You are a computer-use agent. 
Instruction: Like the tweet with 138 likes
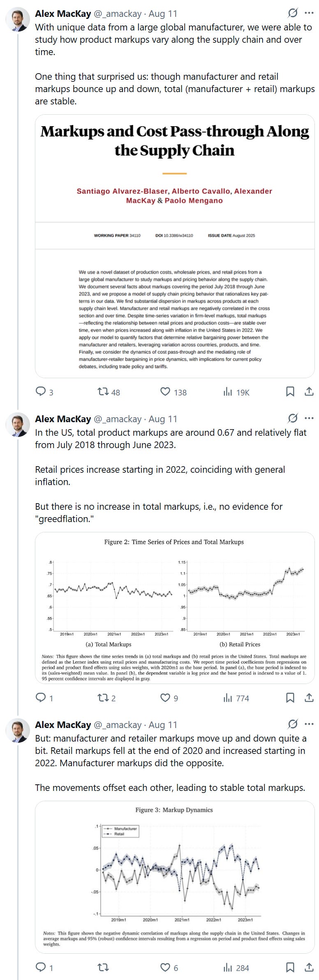(x=165, y=392)
